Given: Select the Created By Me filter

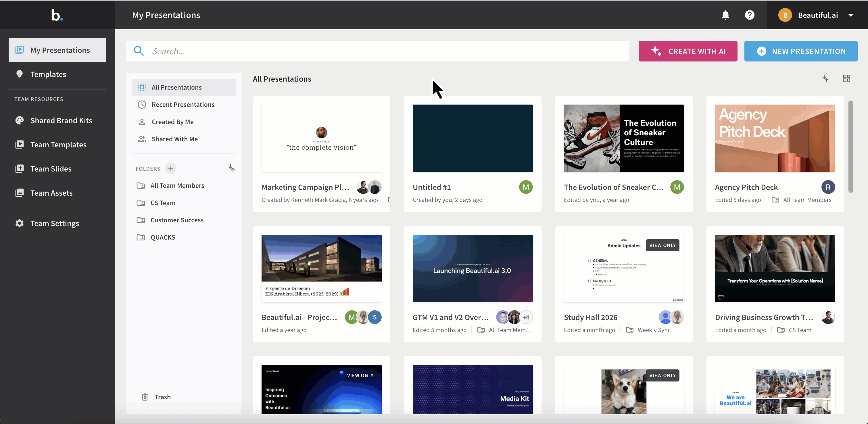Looking at the screenshot, I should tap(184, 122).
